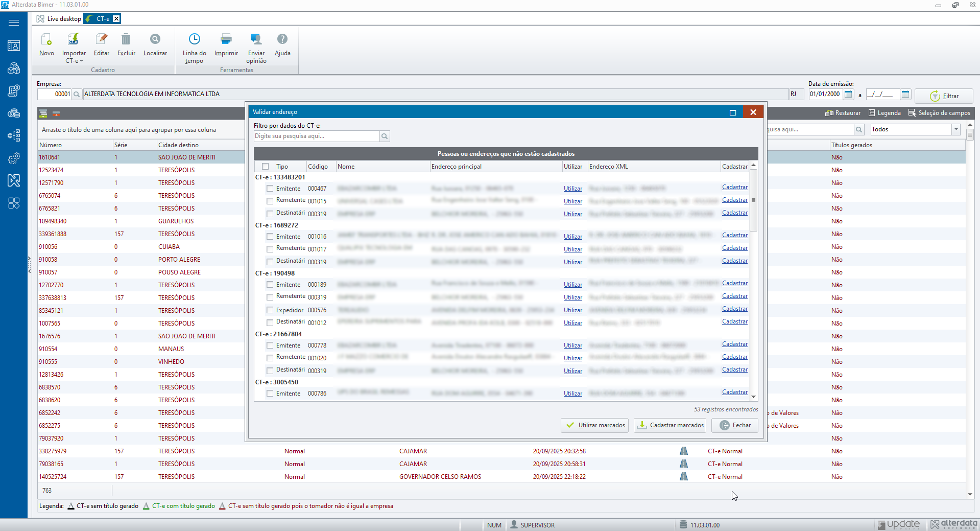980x531 pixels.
Task: Click the main grid scroll-down arrow
Action: (970, 494)
